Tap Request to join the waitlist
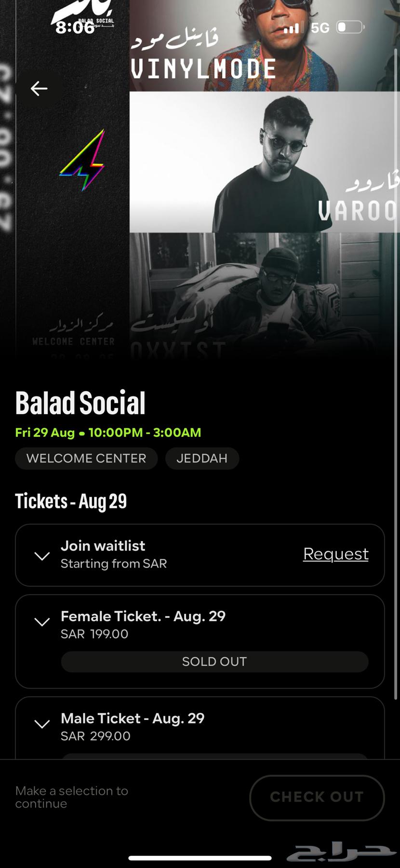This screenshot has height=868, width=400. tap(335, 555)
